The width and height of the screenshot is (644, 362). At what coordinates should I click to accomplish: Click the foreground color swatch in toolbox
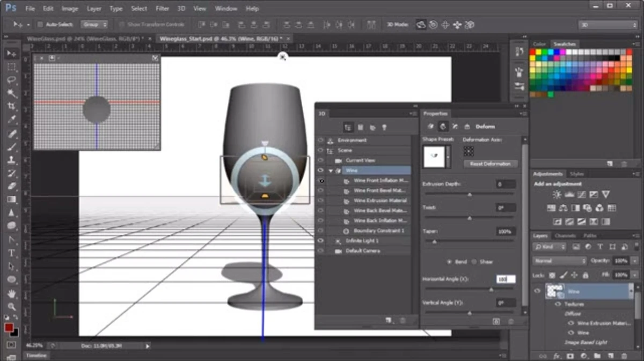click(x=9, y=327)
